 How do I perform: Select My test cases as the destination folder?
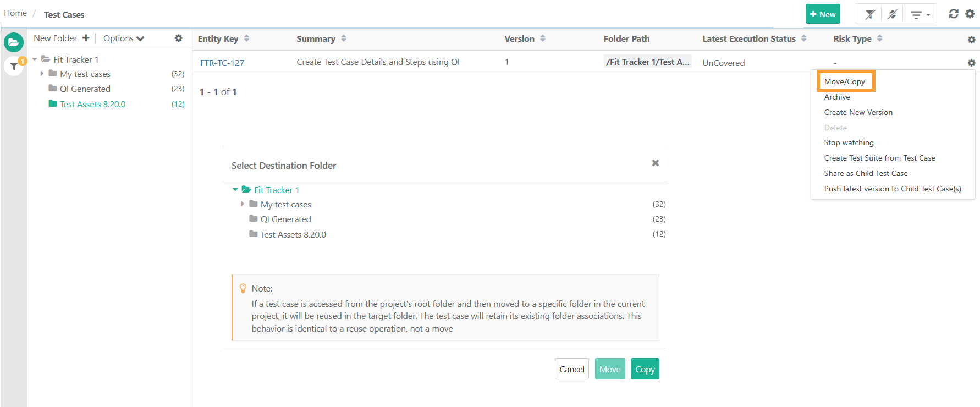pyautogui.click(x=285, y=204)
